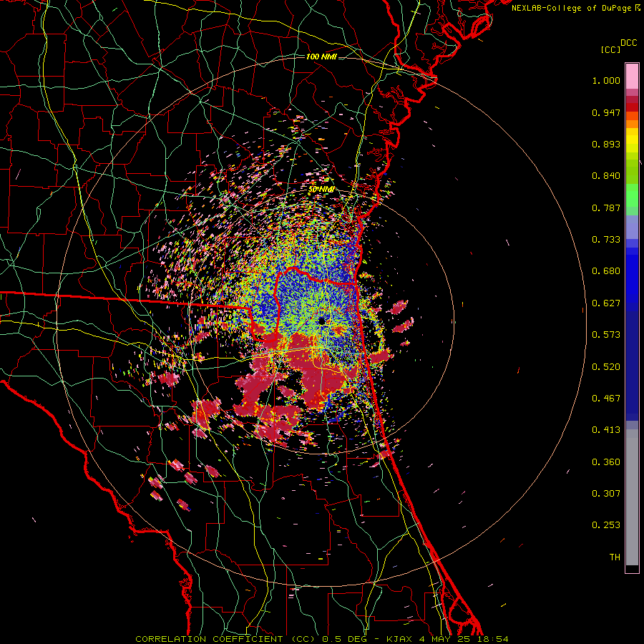644x644 pixels.
Task: Click the DCC label above the color bar
Action: tap(628, 43)
